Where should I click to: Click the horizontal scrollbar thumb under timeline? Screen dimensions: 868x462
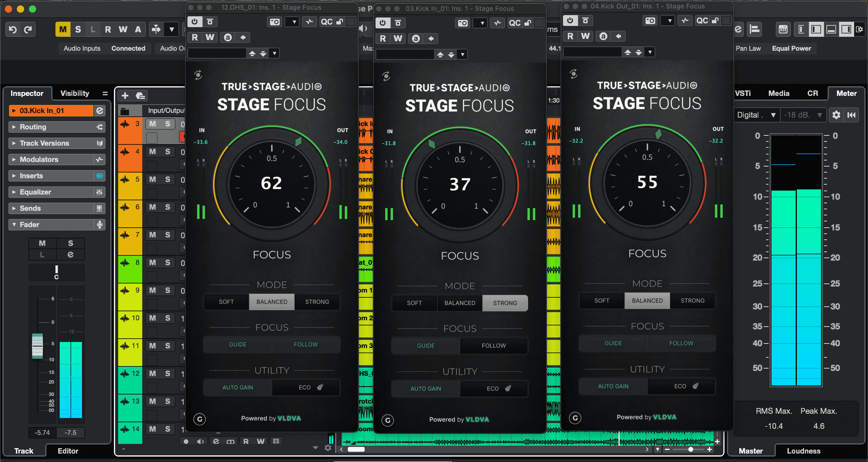pyautogui.click(x=356, y=449)
